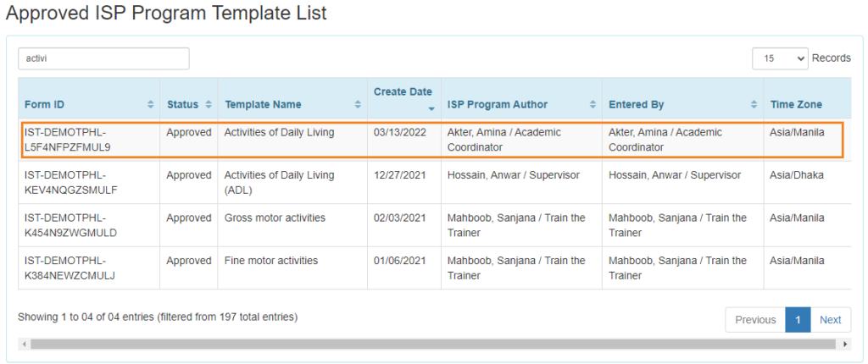Click the Time Zone column header

point(796,105)
